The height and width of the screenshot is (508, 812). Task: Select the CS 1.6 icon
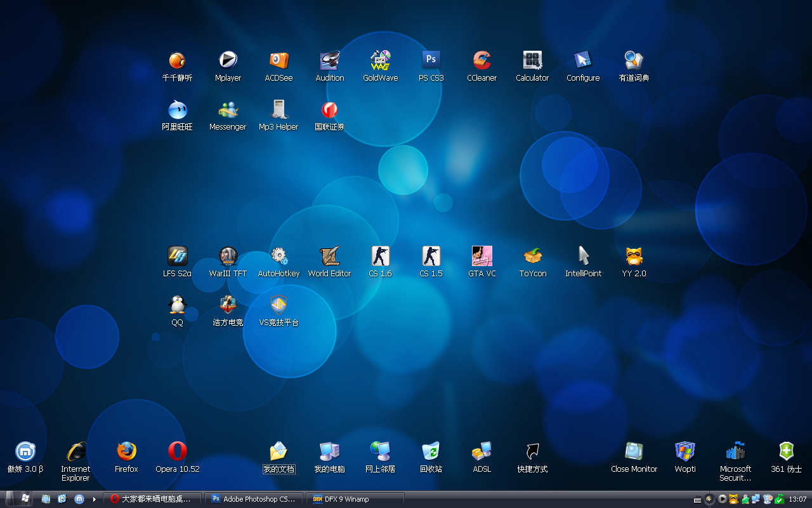380,262
